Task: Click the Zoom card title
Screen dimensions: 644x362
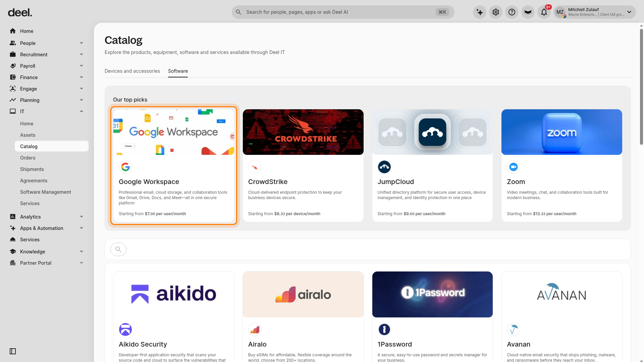Action: (516, 182)
